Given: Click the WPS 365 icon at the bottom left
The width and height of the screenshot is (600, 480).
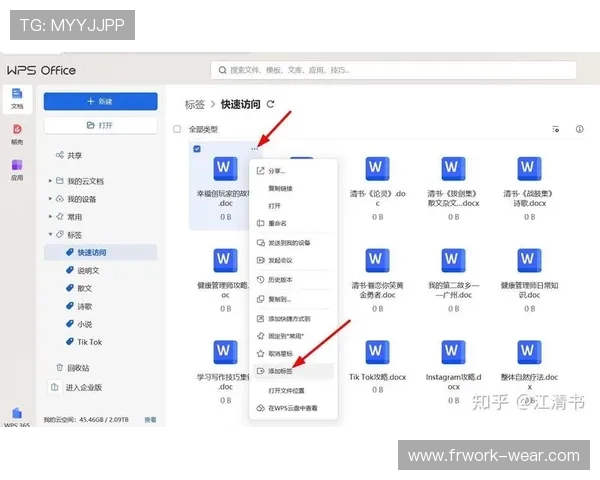Looking at the screenshot, I should [17, 418].
